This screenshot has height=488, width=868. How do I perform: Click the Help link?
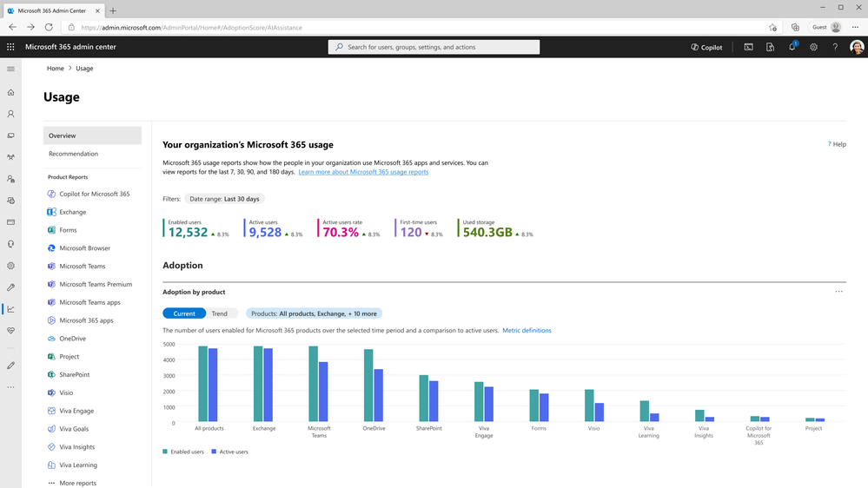837,144
